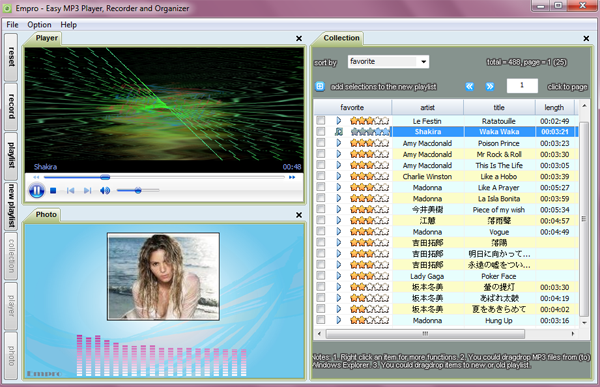Click the Shakira photo thumbnail
The width and height of the screenshot is (600, 387).
[163, 276]
